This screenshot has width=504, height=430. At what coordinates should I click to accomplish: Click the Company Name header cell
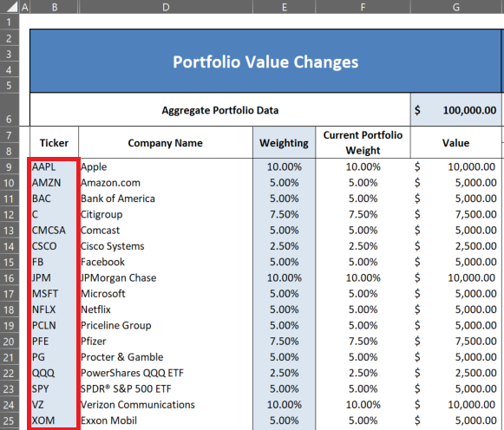166,142
